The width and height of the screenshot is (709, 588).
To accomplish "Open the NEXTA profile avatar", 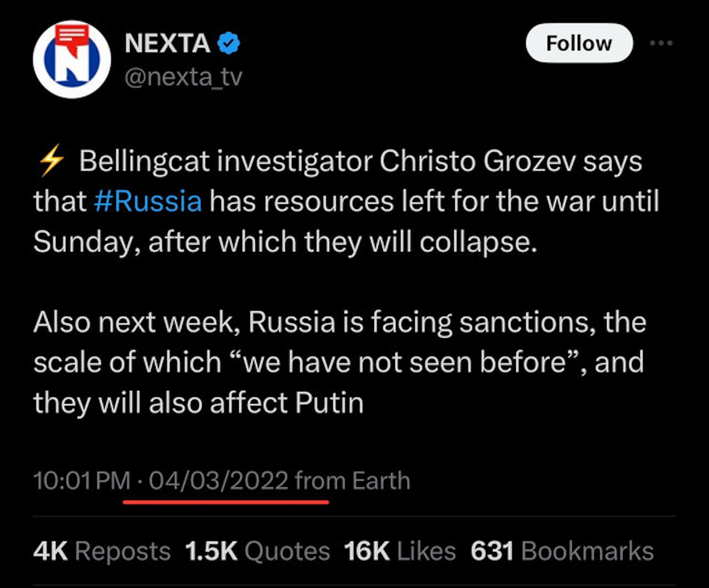I will 72,59.
